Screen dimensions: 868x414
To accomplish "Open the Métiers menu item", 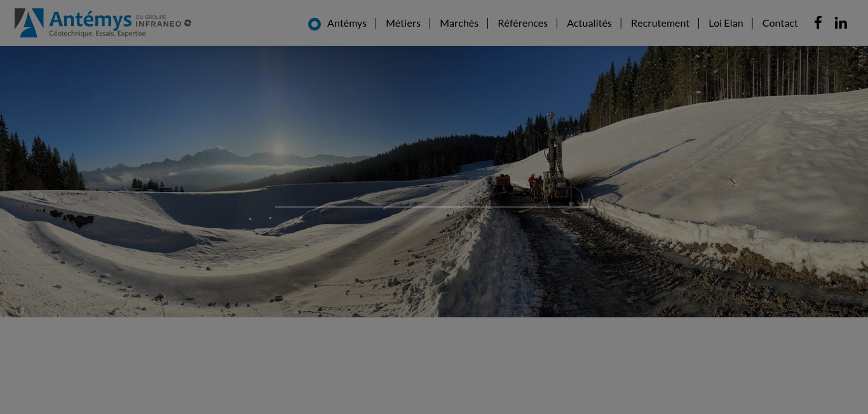I will point(403,23).
